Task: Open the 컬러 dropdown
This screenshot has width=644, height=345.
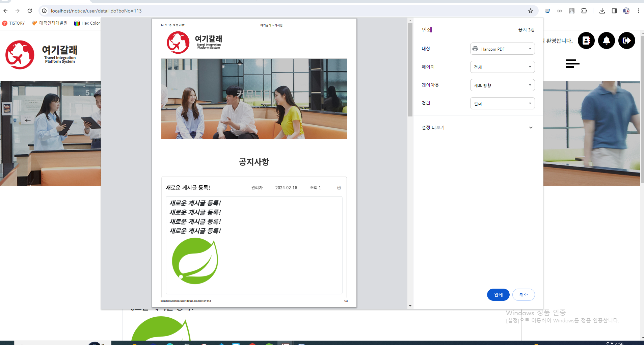Action: tap(502, 103)
